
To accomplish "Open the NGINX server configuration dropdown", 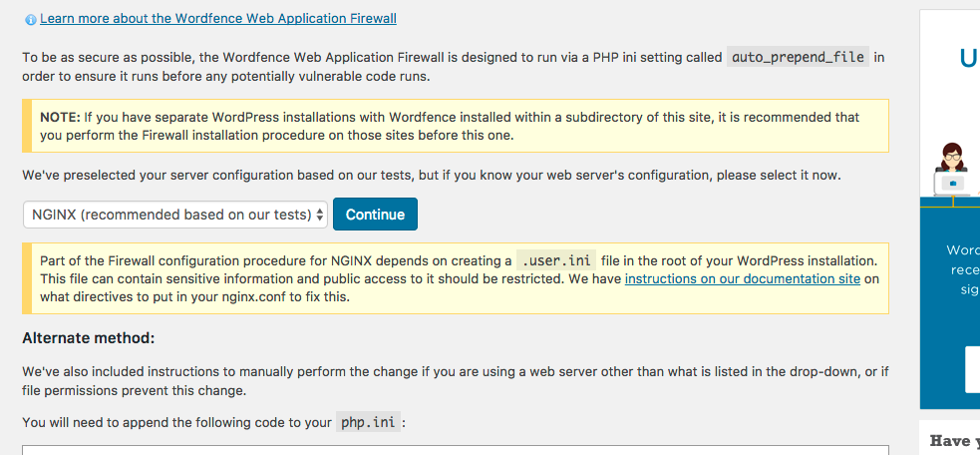I will click(x=175, y=215).
